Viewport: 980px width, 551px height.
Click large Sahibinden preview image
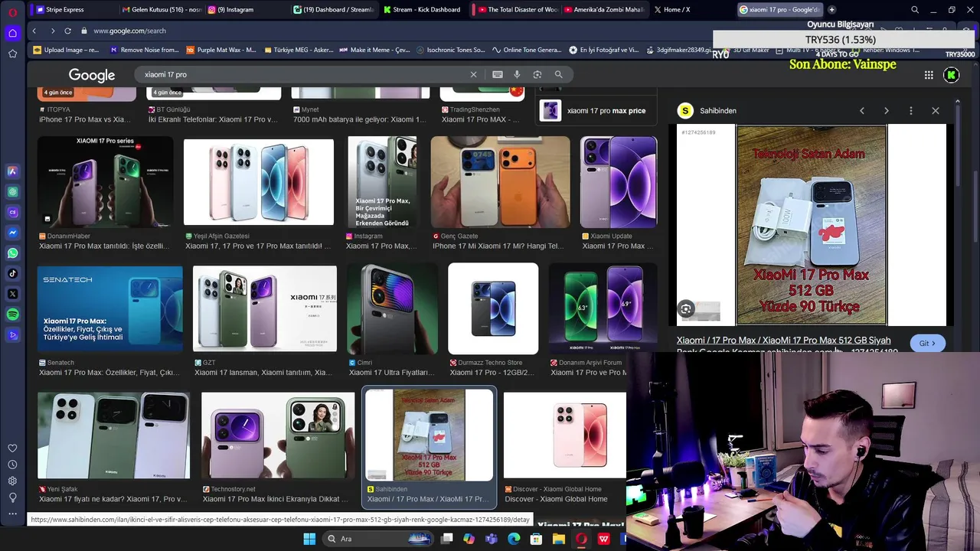pos(812,226)
